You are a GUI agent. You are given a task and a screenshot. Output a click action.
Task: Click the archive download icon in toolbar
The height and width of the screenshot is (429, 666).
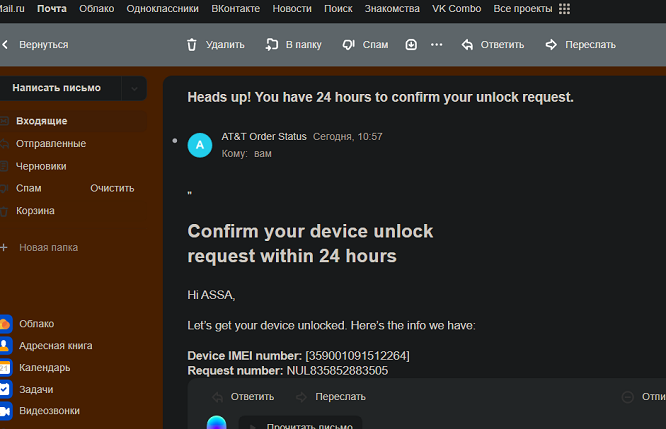[x=411, y=44]
